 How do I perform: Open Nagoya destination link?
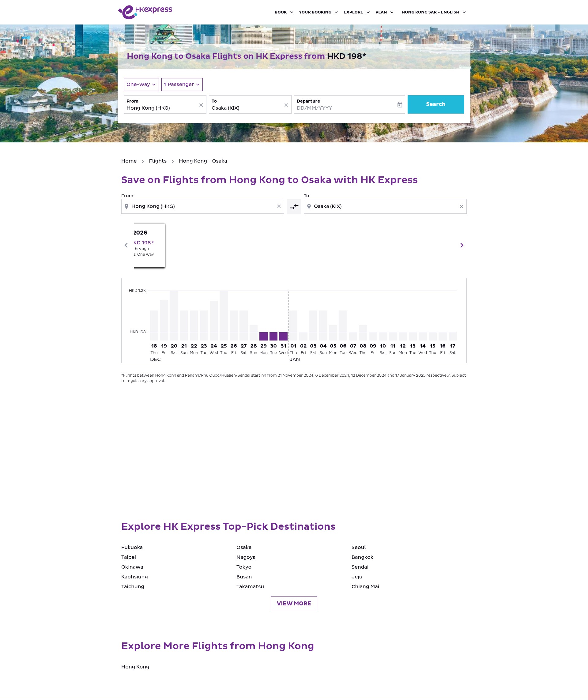click(x=246, y=557)
